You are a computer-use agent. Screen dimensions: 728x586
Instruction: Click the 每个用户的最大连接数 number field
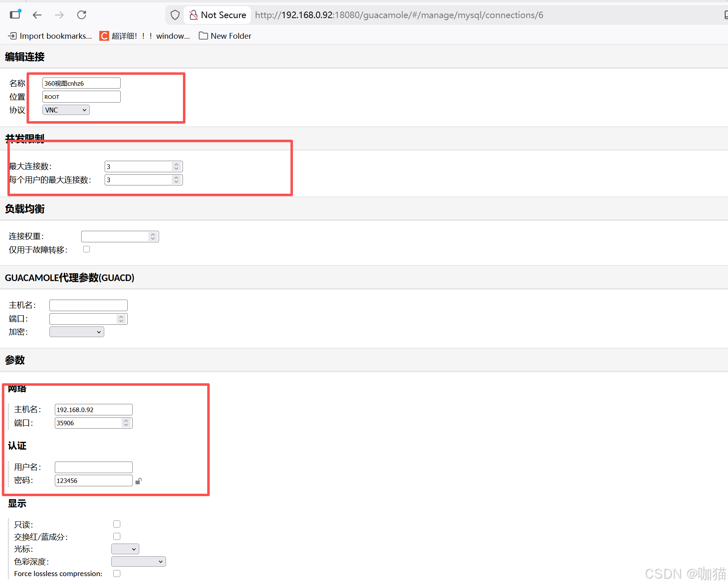coord(143,180)
